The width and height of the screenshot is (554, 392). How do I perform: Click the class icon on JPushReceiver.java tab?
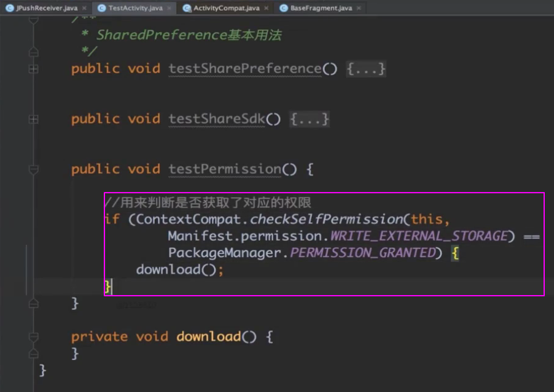(x=10, y=8)
